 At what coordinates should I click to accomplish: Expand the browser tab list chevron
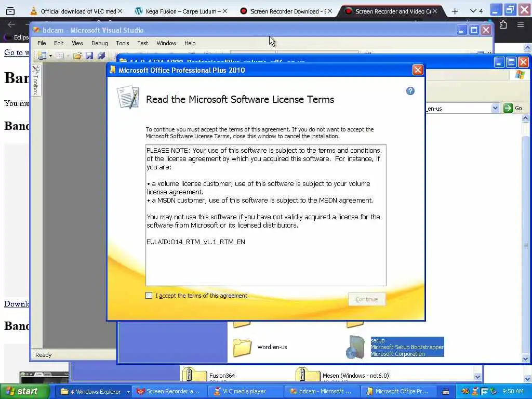(x=473, y=11)
